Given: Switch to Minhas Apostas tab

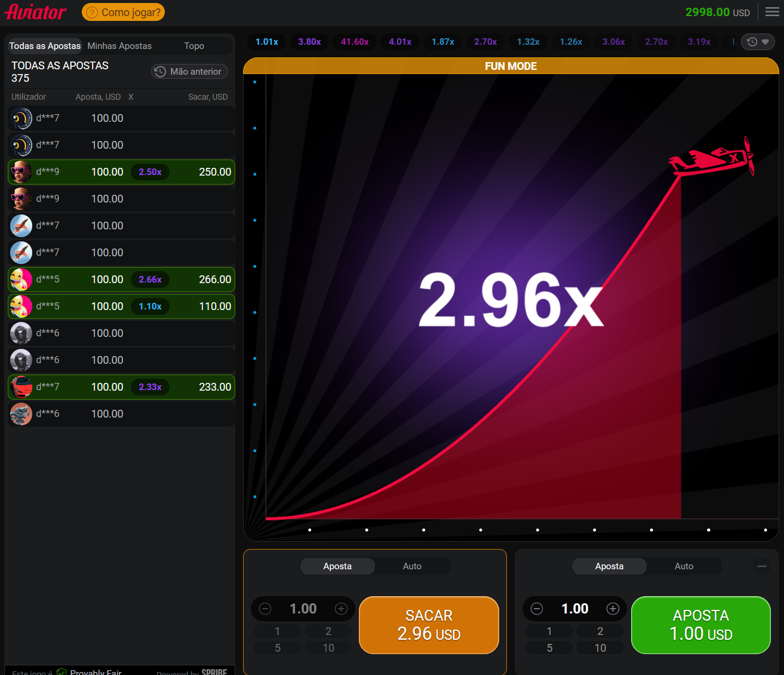Looking at the screenshot, I should tap(119, 46).
